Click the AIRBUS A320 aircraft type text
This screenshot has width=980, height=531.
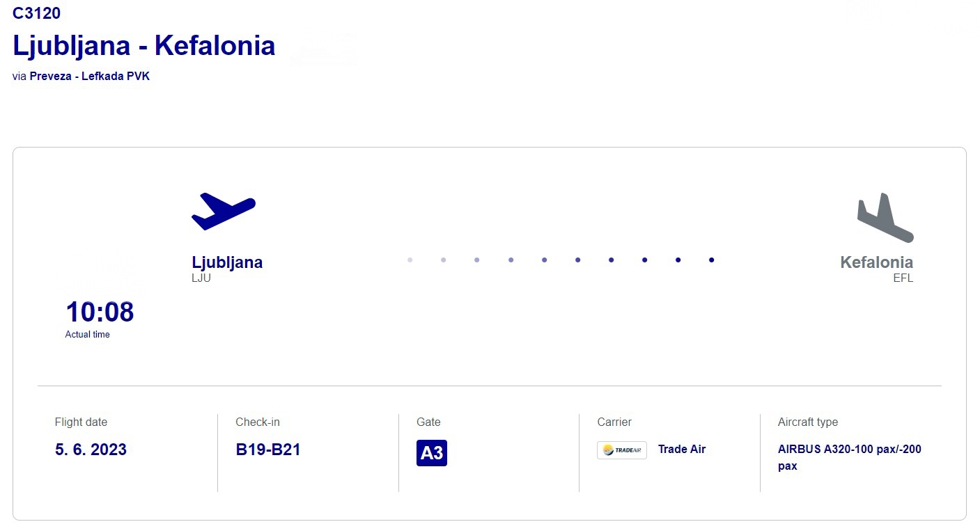pyautogui.click(x=850, y=458)
